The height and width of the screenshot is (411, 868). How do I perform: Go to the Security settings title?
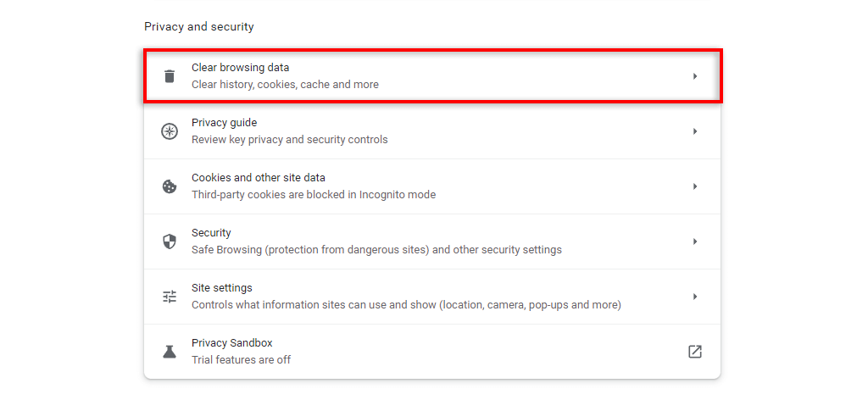[x=211, y=233]
